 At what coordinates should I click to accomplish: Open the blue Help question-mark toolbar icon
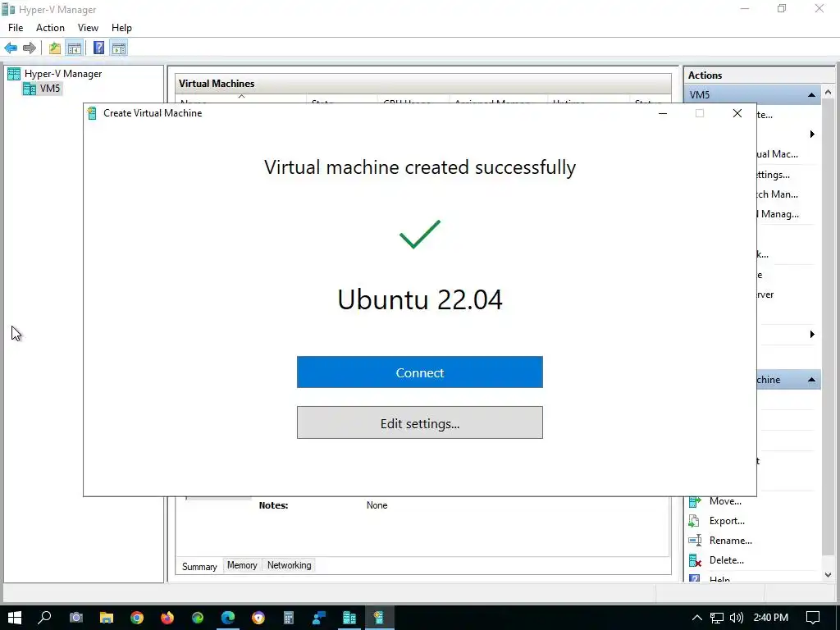pyautogui.click(x=98, y=48)
